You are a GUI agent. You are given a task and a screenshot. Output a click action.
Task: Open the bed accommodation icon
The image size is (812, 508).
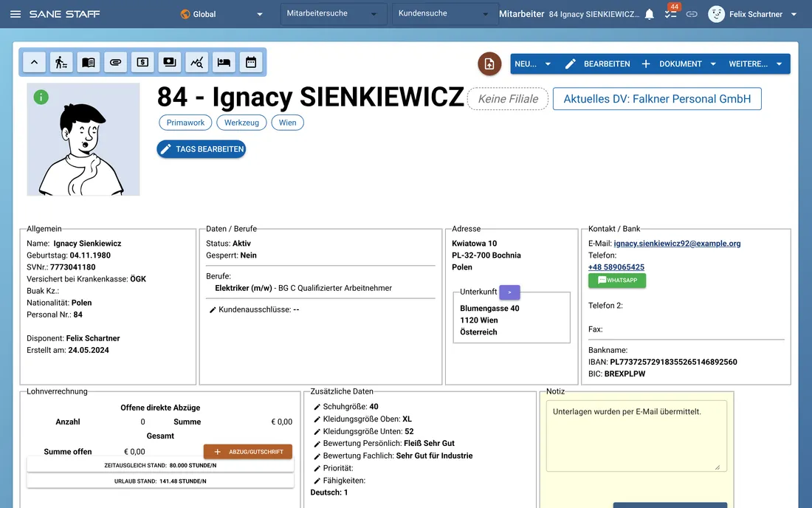click(x=224, y=62)
